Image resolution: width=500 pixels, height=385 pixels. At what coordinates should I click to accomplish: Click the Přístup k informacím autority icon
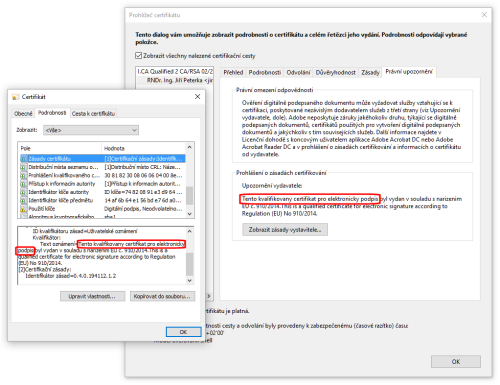click(23, 184)
